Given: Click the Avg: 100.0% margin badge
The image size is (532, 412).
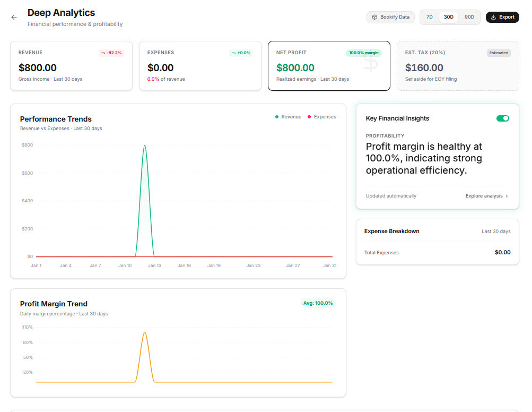Looking at the screenshot, I should (x=318, y=303).
